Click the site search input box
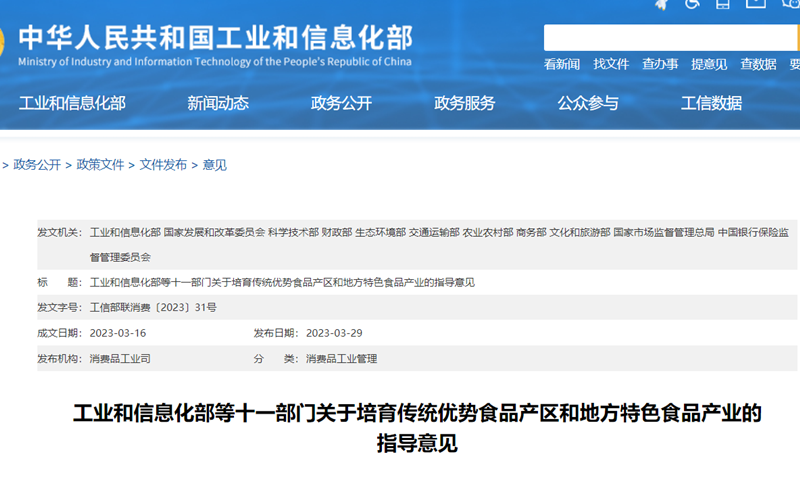 pyautogui.click(x=670, y=38)
